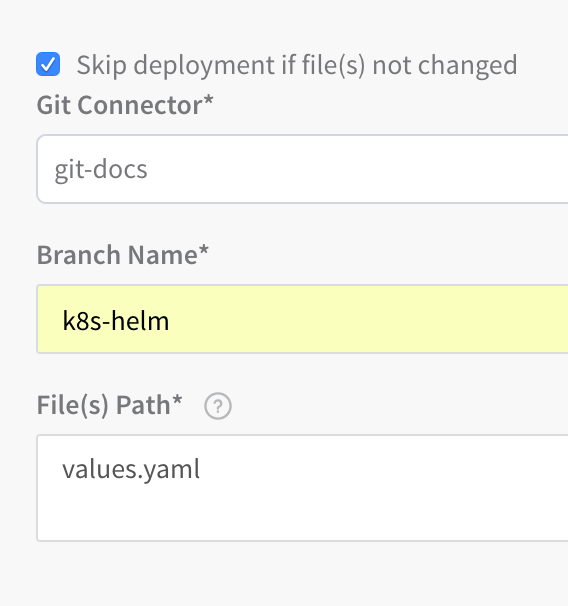Click inside the File(s) Path text area

(x=302, y=488)
